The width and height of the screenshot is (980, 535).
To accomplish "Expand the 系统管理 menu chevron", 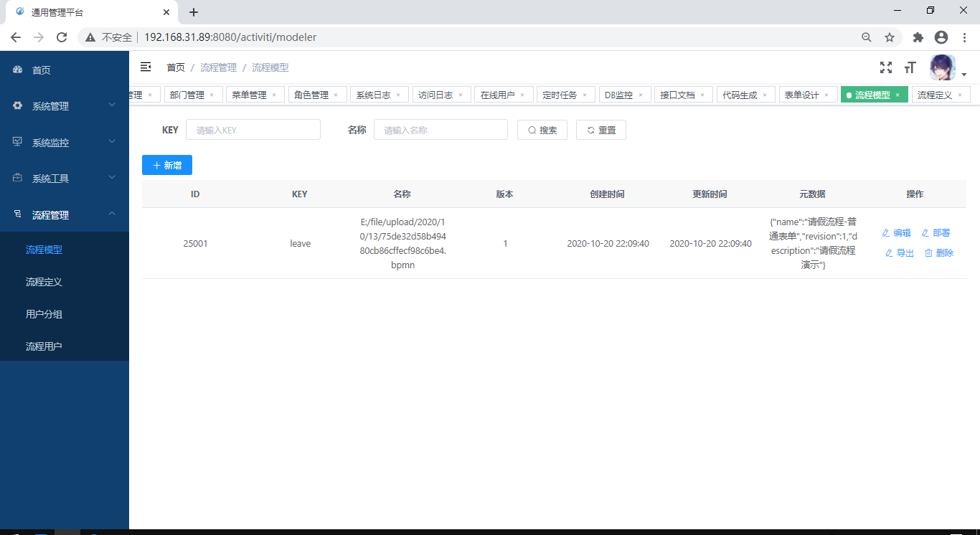I will pyautogui.click(x=112, y=105).
